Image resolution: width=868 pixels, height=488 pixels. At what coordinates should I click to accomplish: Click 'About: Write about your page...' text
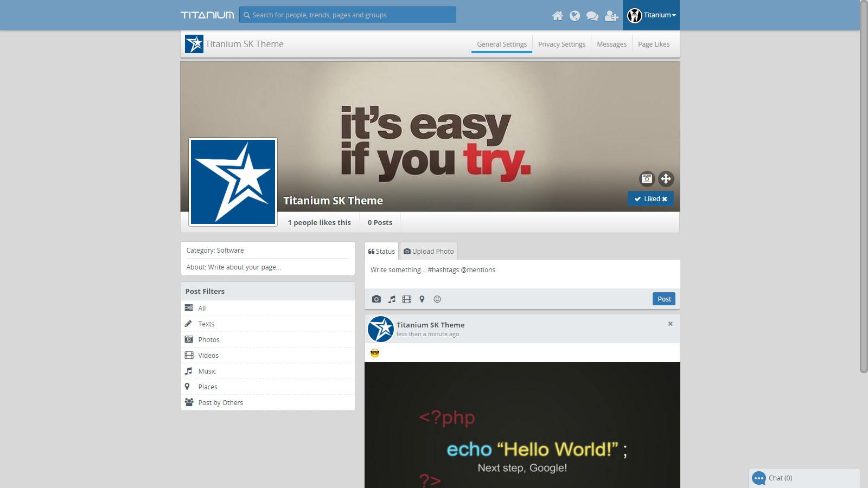pyautogui.click(x=233, y=267)
